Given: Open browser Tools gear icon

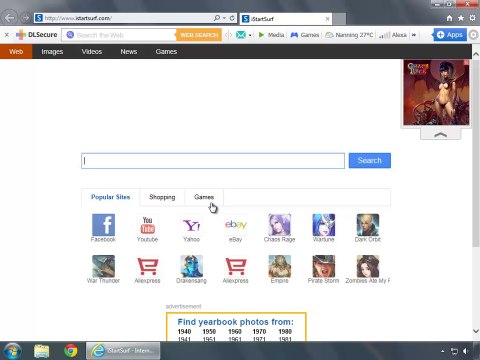Looking at the screenshot, I should coord(473,18).
